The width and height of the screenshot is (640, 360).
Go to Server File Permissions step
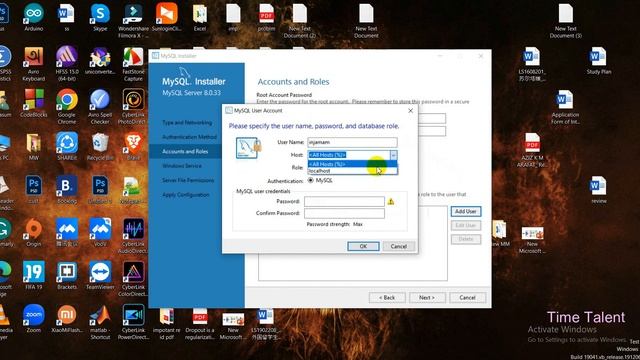tap(188, 180)
